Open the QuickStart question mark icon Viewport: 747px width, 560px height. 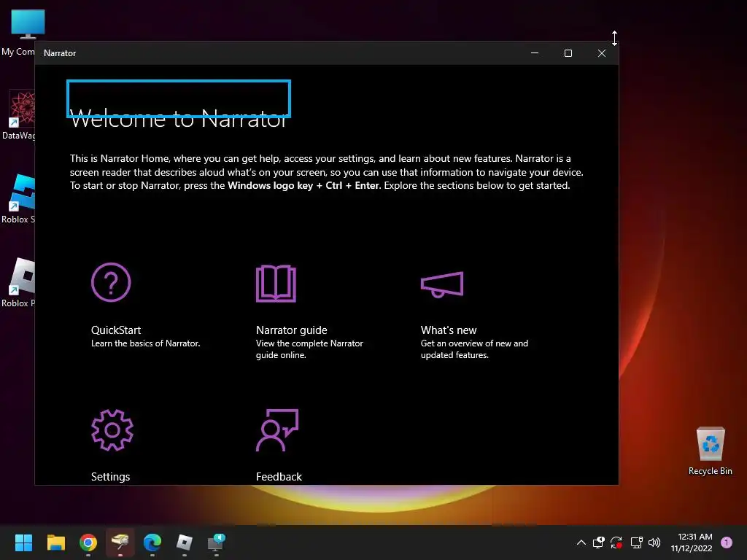(111, 282)
